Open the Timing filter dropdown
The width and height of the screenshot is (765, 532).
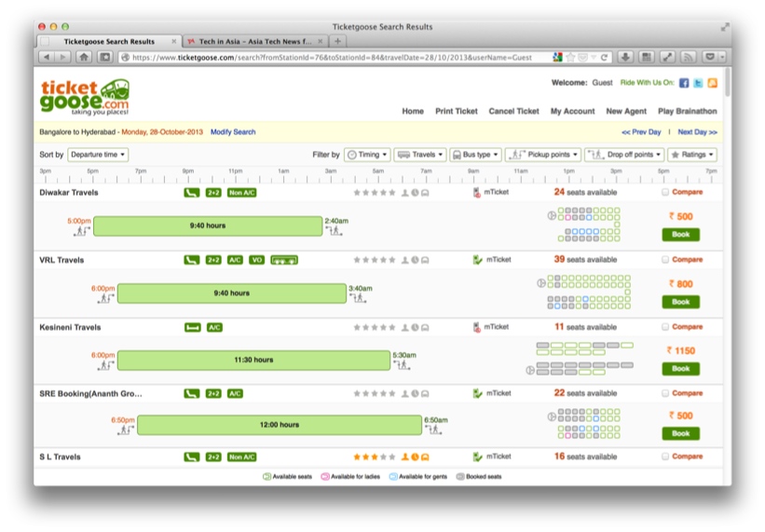(x=367, y=155)
